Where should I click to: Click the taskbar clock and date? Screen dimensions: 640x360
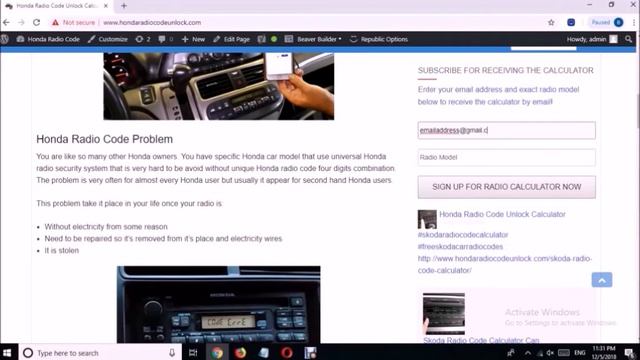click(604, 353)
